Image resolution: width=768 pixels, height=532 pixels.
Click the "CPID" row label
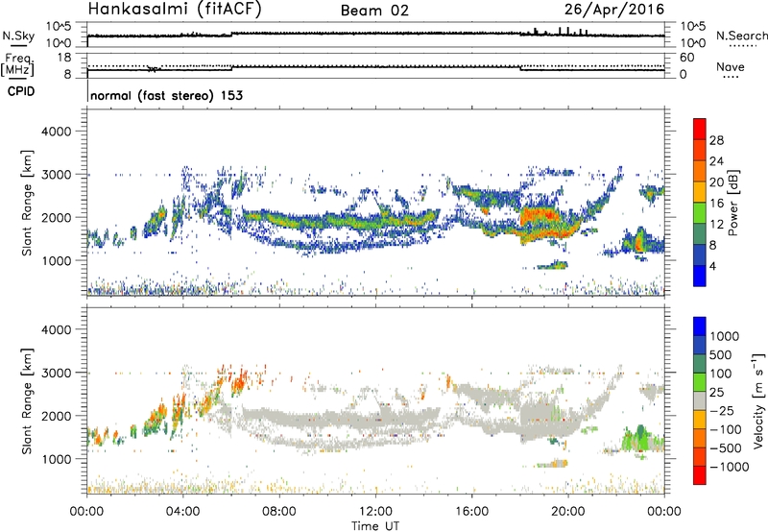click(21, 91)
